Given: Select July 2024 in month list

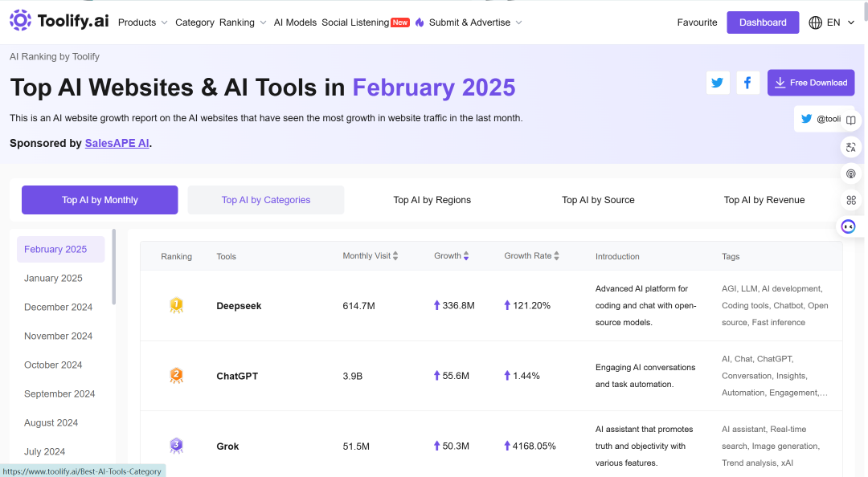Looking at the screenshot, I should (44, 451).
